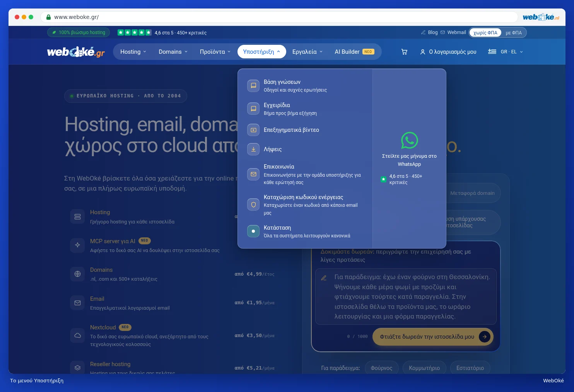Viewport: 574px width, 392px height.
Task: Expand the Εργαλεία navigation menu
Action: (x=307, y=52)
